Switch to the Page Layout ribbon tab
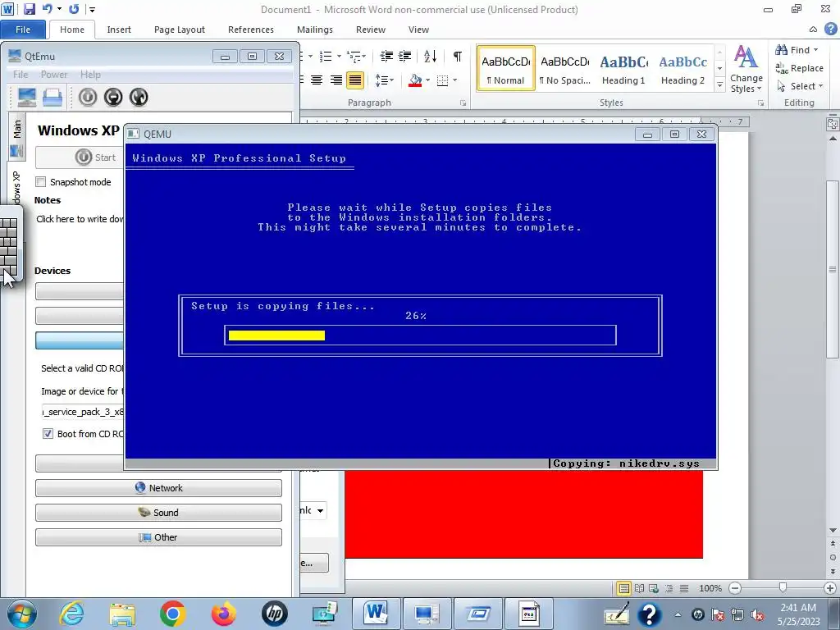This screenshot has height=630, width=840. click(x=180, y=30)
